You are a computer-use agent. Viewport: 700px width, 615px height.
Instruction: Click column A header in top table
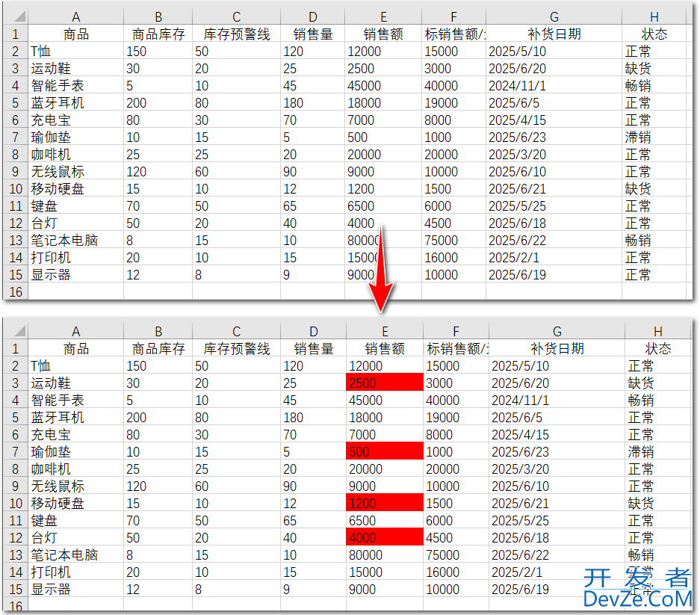(75, 16)
